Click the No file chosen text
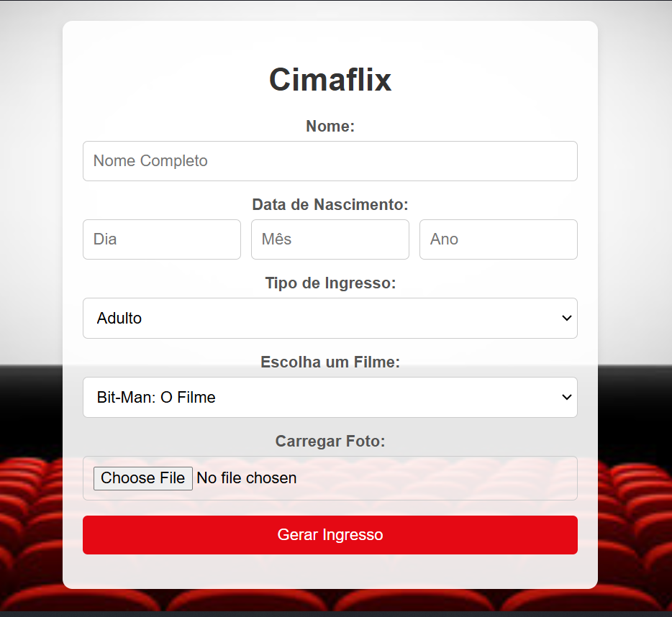672x617 pixels. pos(246,477)
